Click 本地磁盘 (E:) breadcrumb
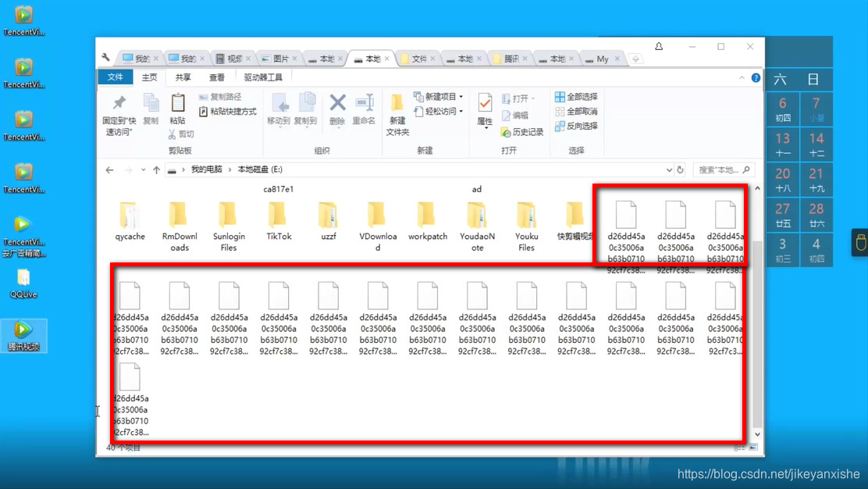868x489 pixels. click(x=260, y=170)
